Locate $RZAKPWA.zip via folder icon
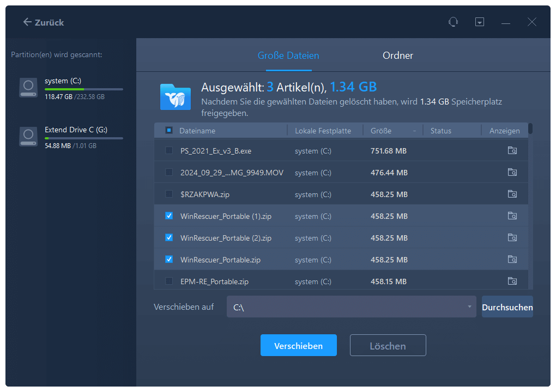 pos(512,194)
